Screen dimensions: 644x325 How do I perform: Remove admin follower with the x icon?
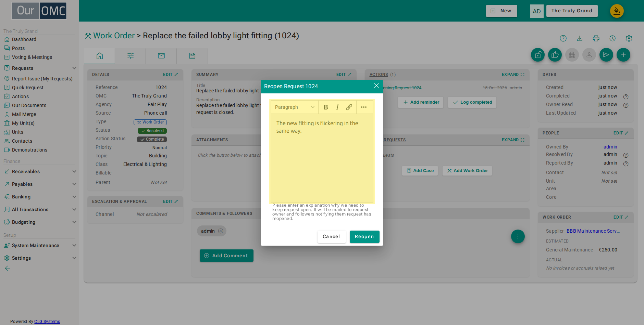[221, 231]
